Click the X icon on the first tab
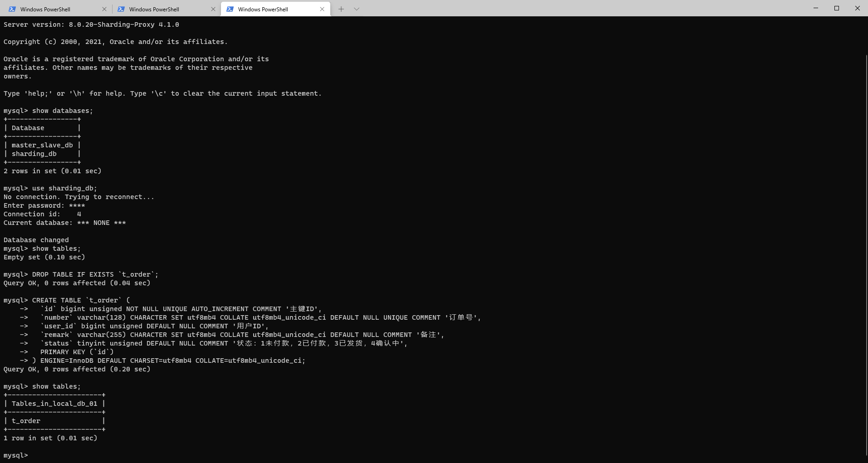The width and height of the screenshot is (868, 463). [x=104, y=9]
